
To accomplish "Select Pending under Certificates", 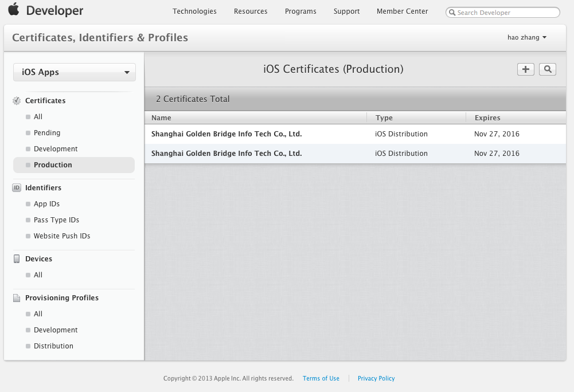I will [x=47, y=133].
